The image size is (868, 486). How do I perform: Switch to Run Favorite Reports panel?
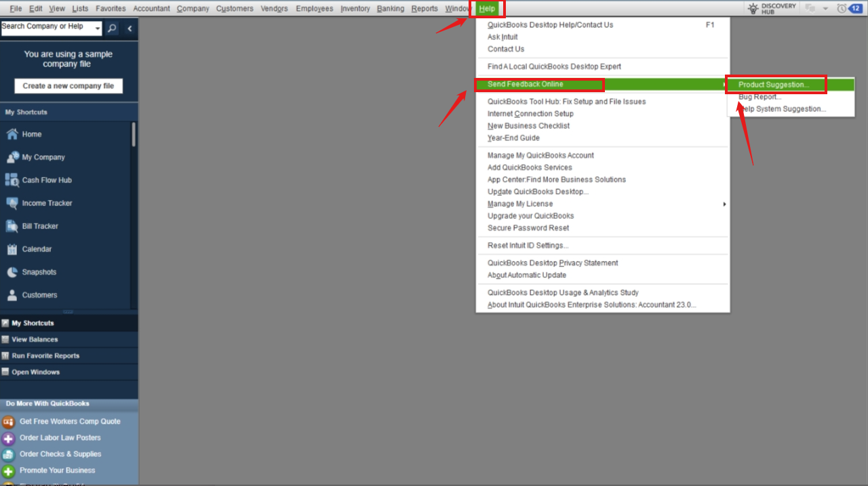tap(69, 356)
